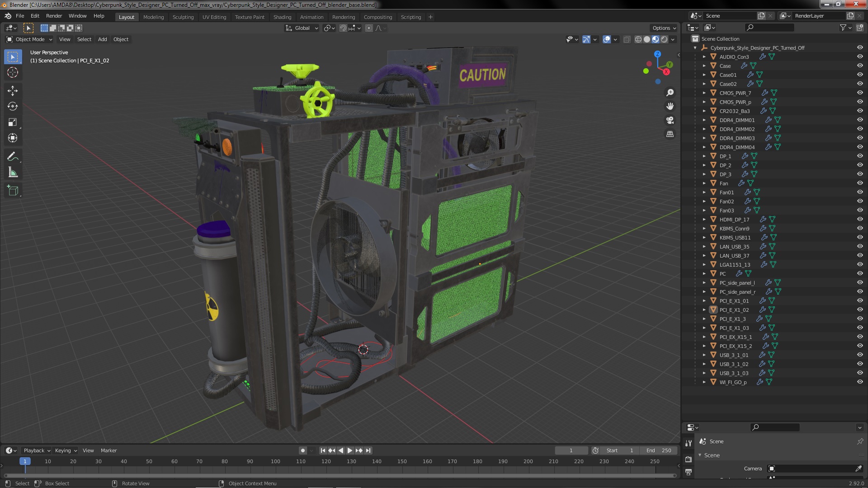This screenshot has width=868, height=488.
Task: Select the Add Cube tool
Action: coord(13,191)
